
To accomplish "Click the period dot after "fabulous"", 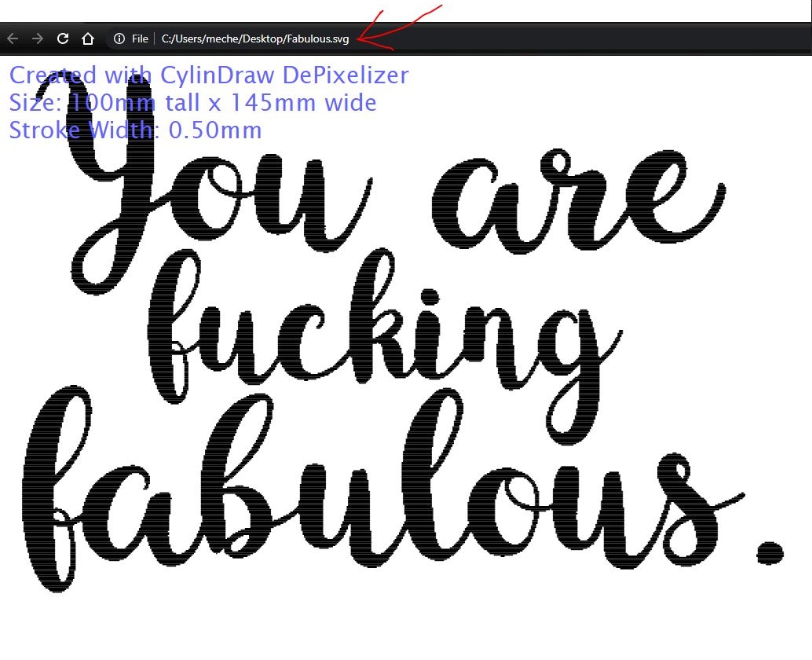I will point(769,552).
